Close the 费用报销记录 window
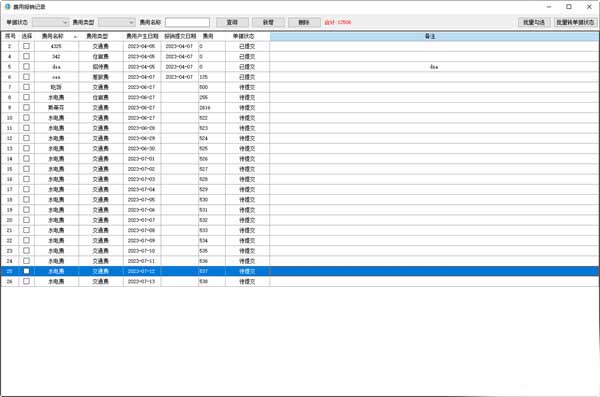Screen dimensions: 600x397 [x=589, y=7]
